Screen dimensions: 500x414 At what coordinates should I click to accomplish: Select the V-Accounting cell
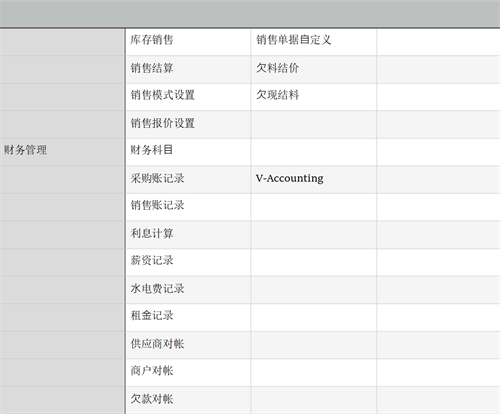point(314,180)
